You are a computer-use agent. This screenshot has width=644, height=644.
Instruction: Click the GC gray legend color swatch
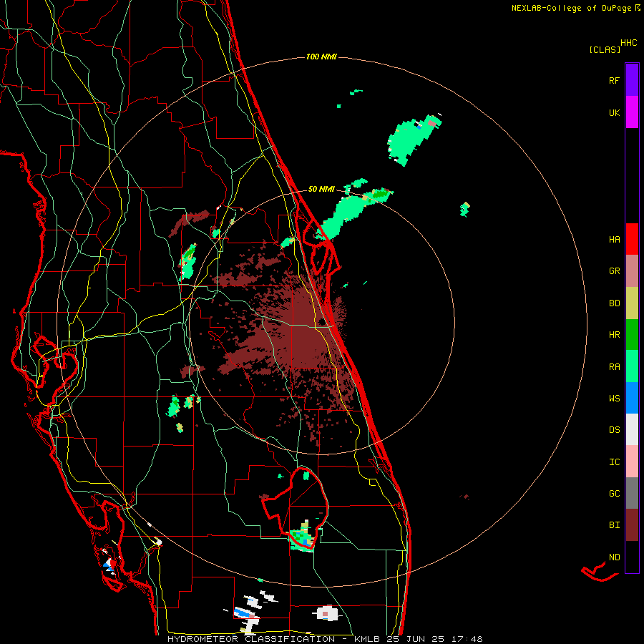click(x=632, y=493)
